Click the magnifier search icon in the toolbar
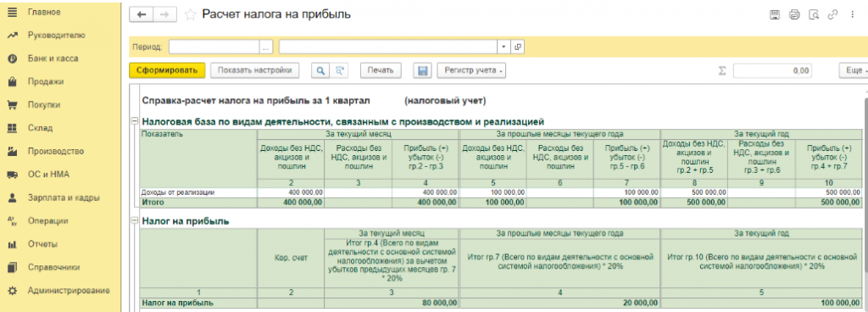This screenshot has width=868, height=312. (320, 70)
